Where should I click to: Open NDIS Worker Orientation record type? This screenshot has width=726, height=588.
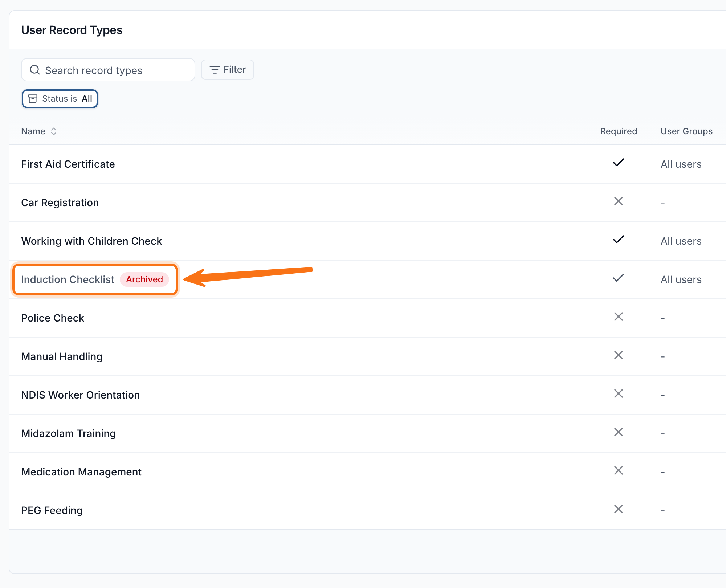pyautogui.click(x=80, y=395)
